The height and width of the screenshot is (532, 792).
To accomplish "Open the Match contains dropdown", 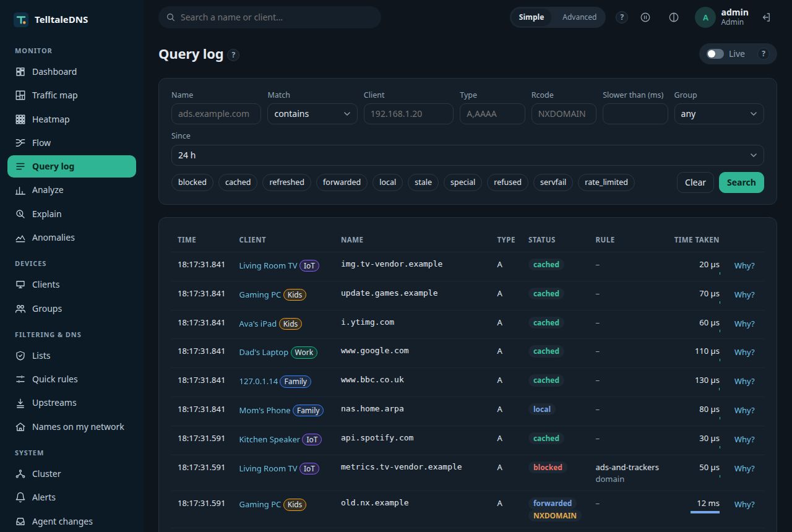I will (312, 114).
